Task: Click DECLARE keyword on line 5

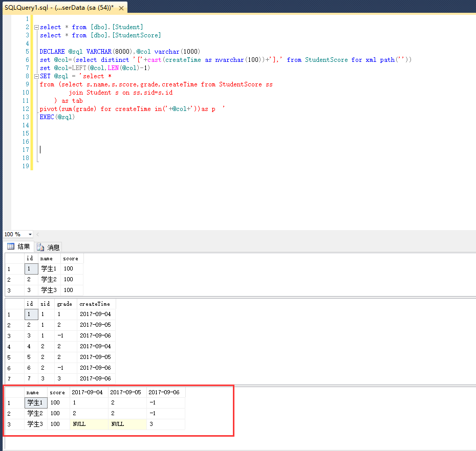Action: (x=52, y=52)
